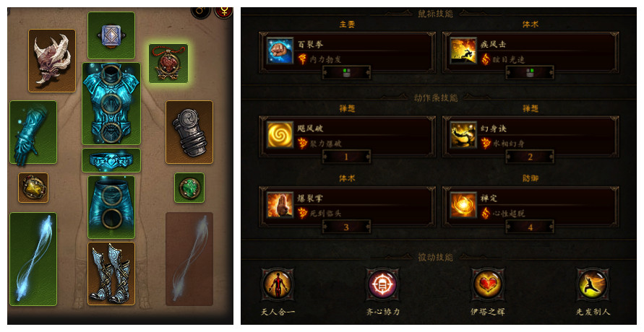644x332 pixels.
Task: Click the horned helm equipment slot
Action: point(52,61)
